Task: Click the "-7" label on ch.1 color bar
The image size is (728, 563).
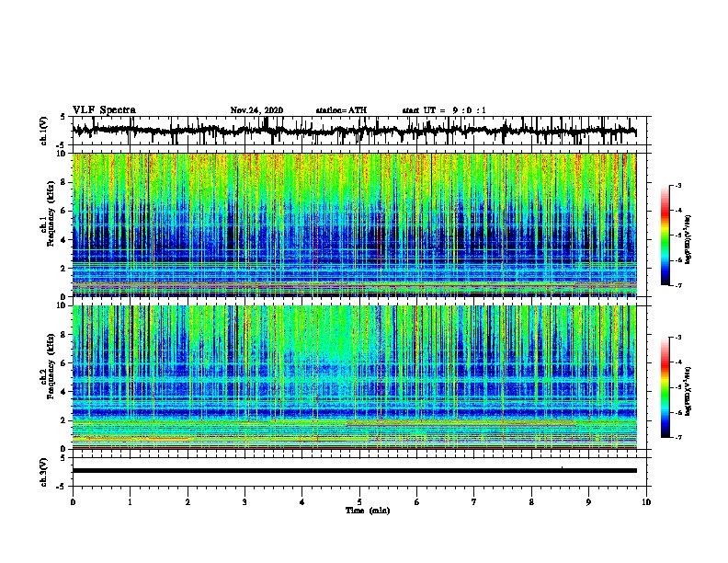Action: [x=677, y=285]
